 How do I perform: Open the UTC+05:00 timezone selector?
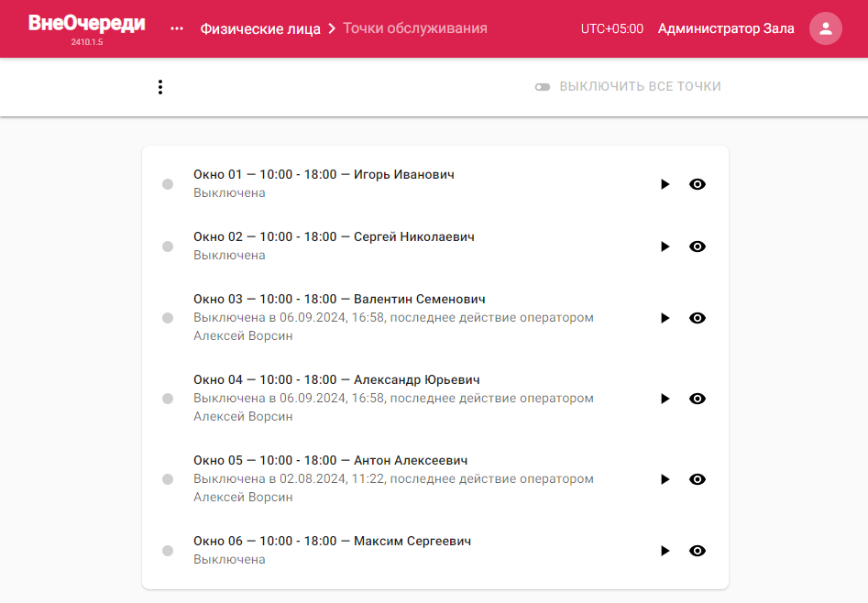point(611,28)
